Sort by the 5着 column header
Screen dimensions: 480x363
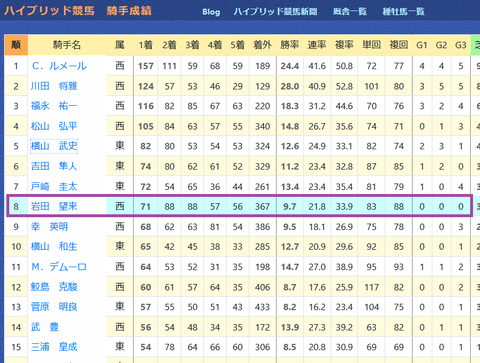coord(237,45)
